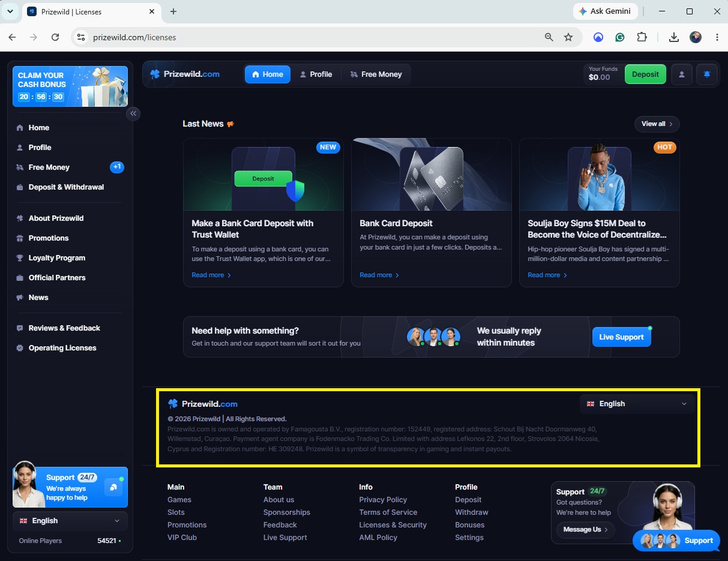Click the blue circular extension icon
The image size is (728, 561).
pos(598,37)
